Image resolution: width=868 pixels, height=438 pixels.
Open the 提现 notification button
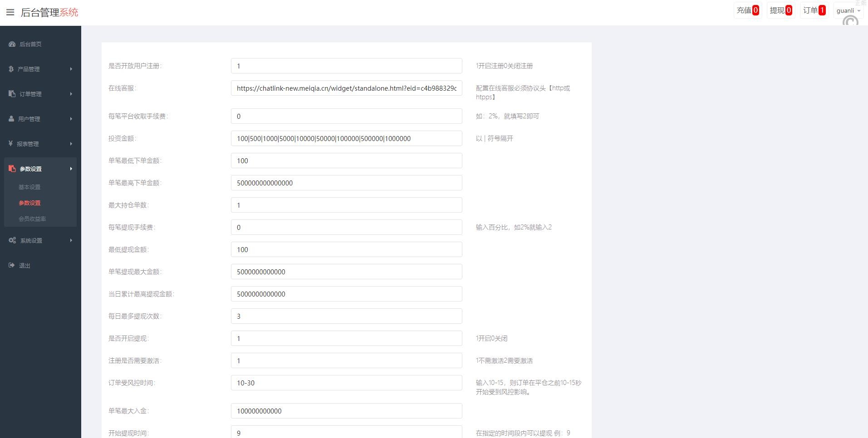[x=781, y=10]
